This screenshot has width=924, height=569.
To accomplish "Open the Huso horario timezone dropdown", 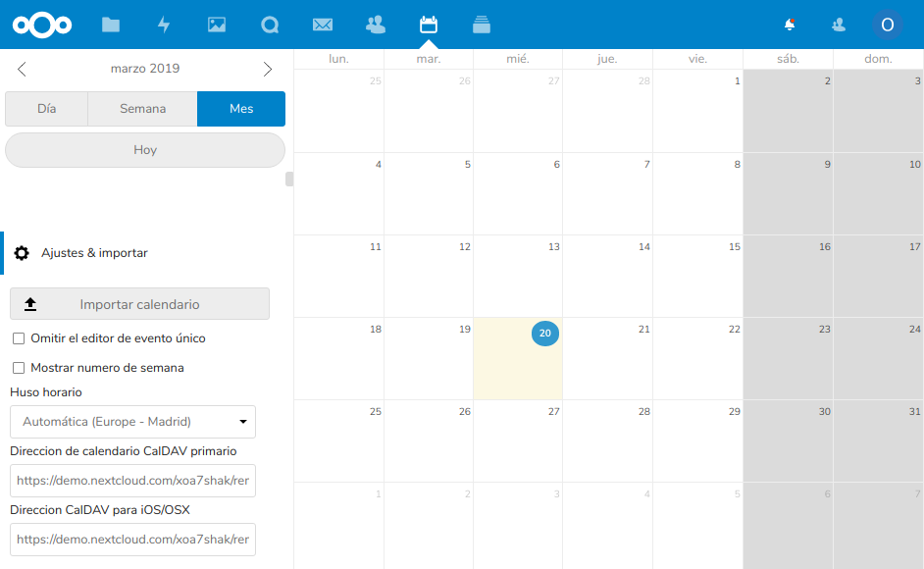I will pyautogui.click(x=132, y=422).
